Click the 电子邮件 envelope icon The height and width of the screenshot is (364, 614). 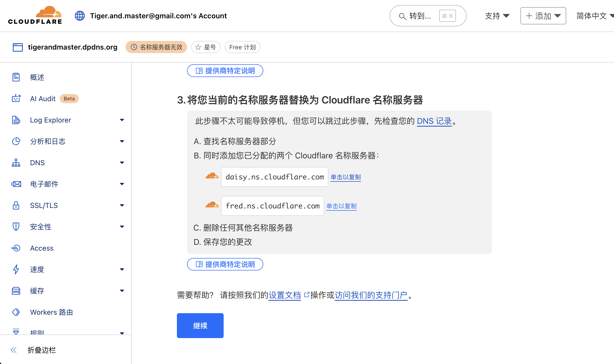pyautogui.click(x=16, y=184)
